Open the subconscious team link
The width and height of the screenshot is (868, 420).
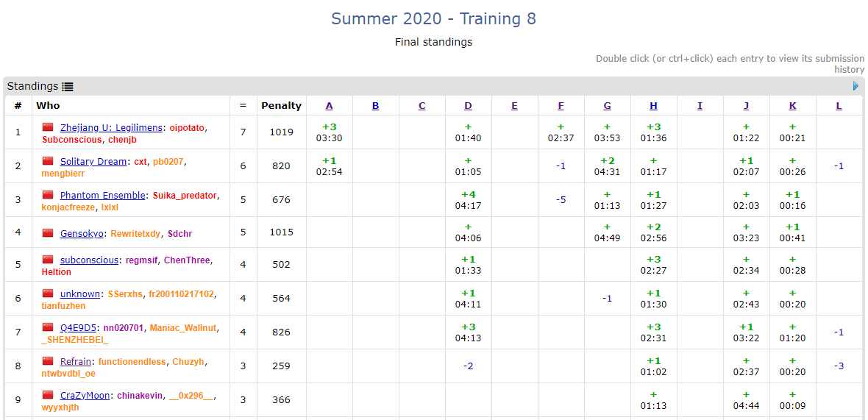[x=89, y=260]
